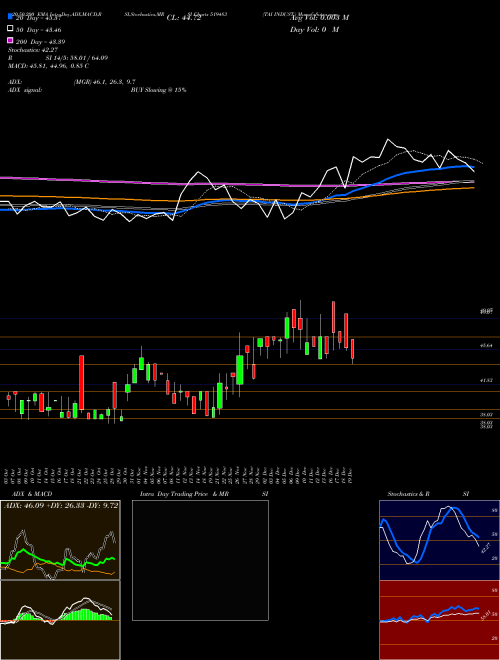Click the 'Day Vol: 0 M' label
The width and height of the screenshot is (500, 660).
pos(314,29)
